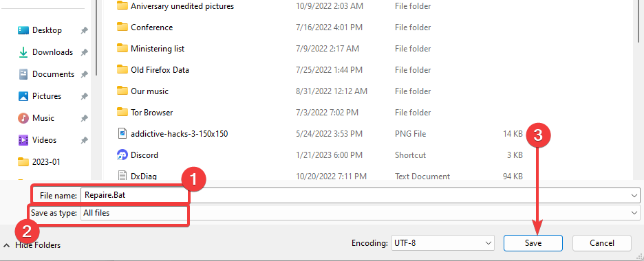Expand the File name dropdown arrow

[634, 196]
